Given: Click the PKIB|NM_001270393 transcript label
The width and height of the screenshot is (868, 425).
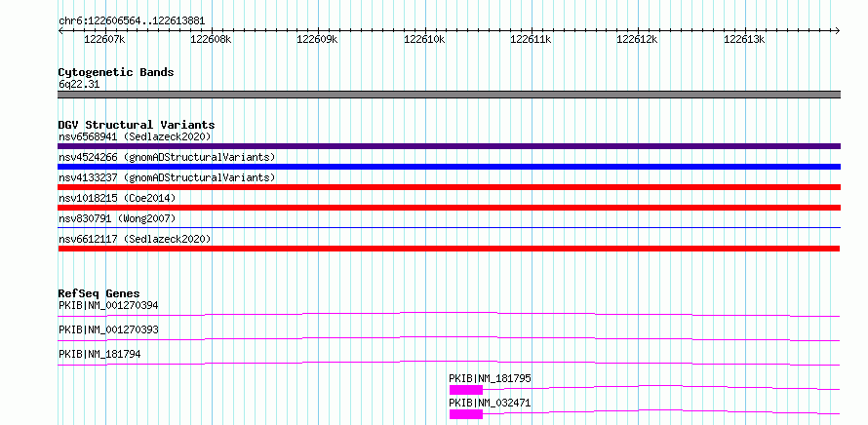Looking at the screenshot, I should point(108,329).
